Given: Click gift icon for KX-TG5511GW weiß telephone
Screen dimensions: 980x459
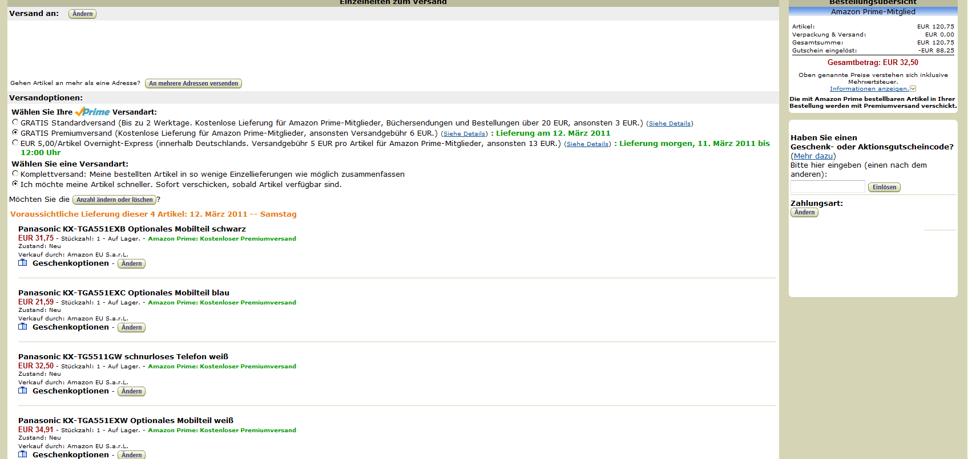Looking at the screenshot, I should click(x=23, y=391).
